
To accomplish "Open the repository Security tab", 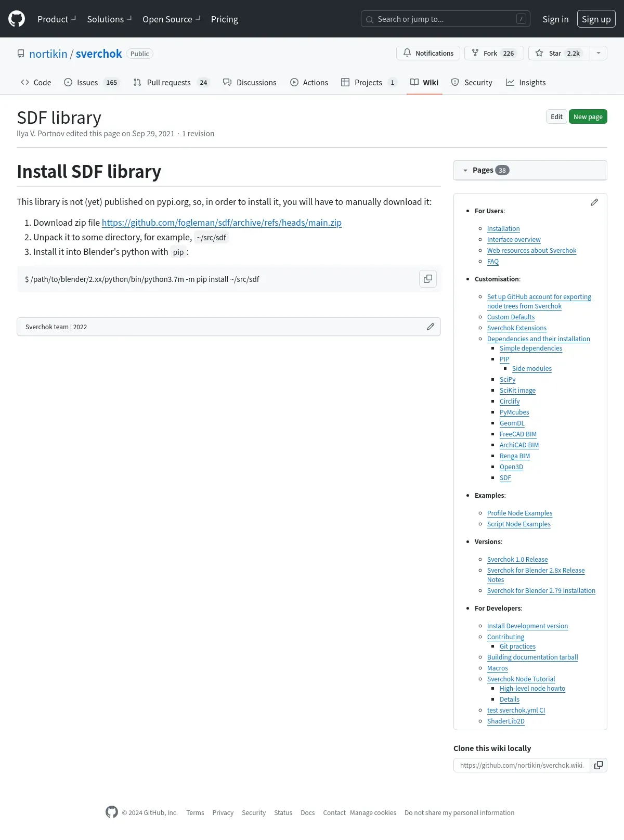I will pos(472,82).
